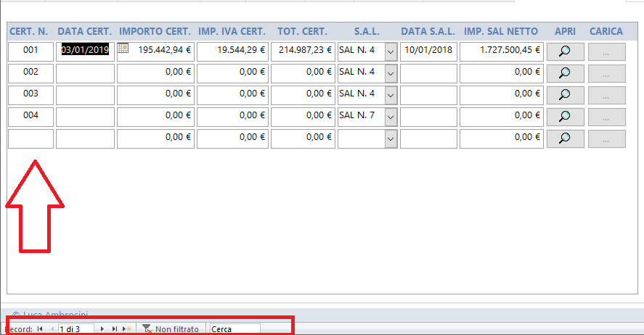Click certificate number 003 cell

[30, 95]
